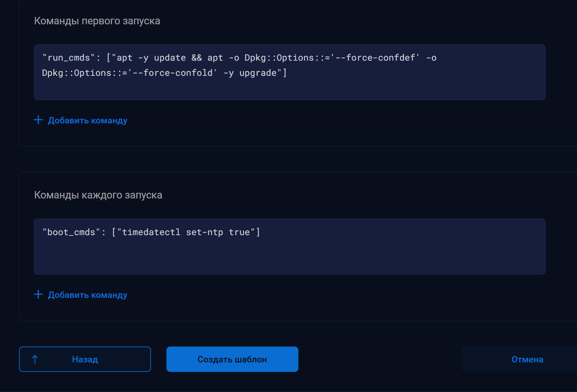The width and height of the screenshot is (577, 392).
Task: Place cursor on the word timedatectl
Action: (x=151, y=232)
